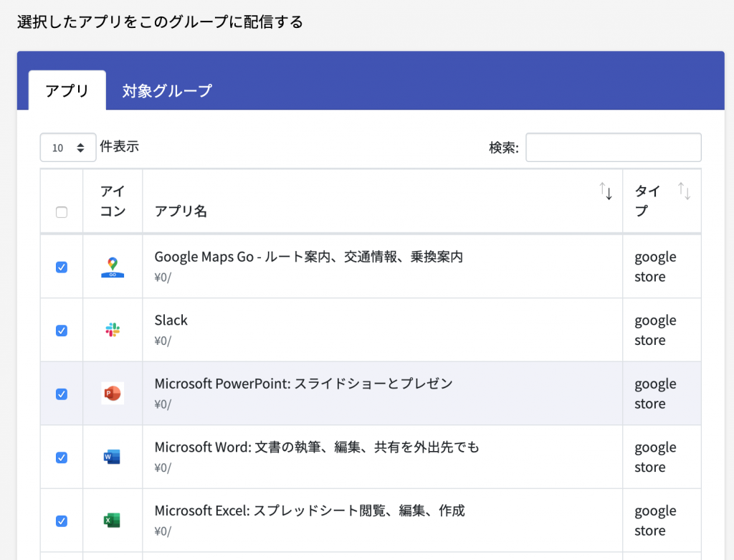The image size is (734, 560).
Task: Uncheck the Microsoft PowerPoint checkbox
Action: point(62,394)
